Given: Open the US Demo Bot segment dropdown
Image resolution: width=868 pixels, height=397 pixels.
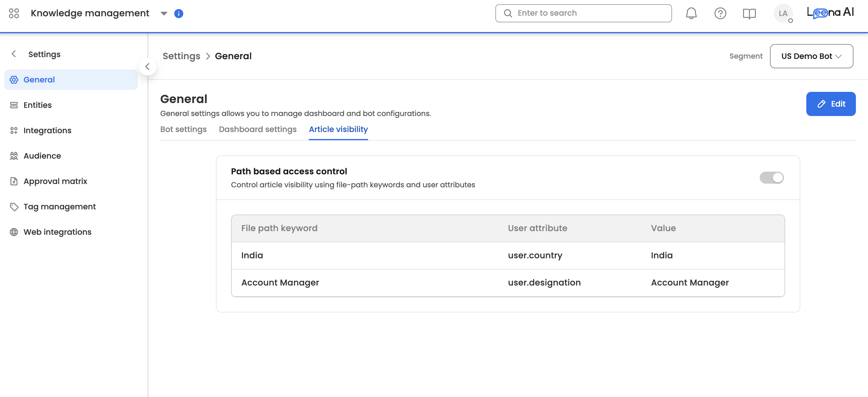Looking at the screenshot, I should pyautogui.click(x=811, y=56).
